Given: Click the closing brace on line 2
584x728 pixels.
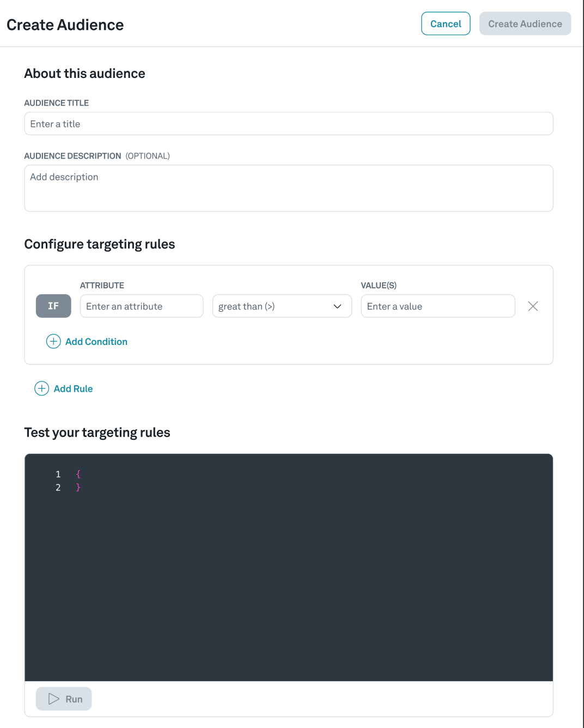Looking at the screenshot, I should point(78,487).
